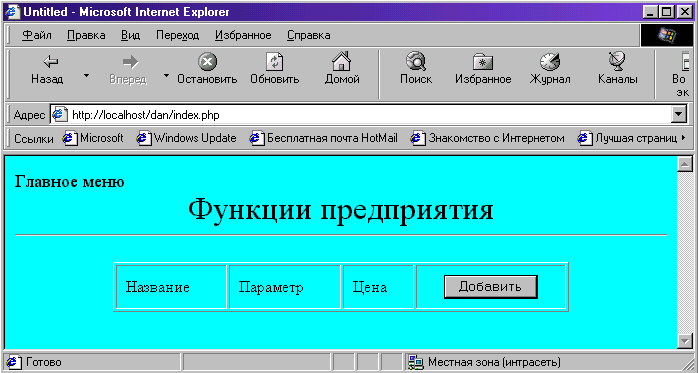
Task: Refresh the page using the Обновить icon
Action: 275,61
